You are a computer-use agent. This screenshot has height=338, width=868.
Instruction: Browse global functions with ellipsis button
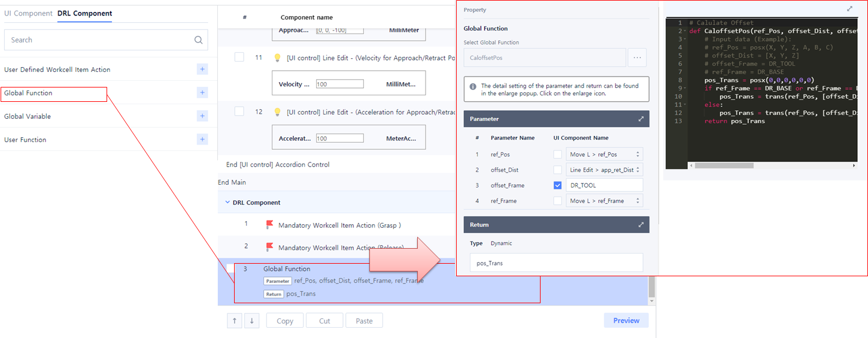click(637, 58)
